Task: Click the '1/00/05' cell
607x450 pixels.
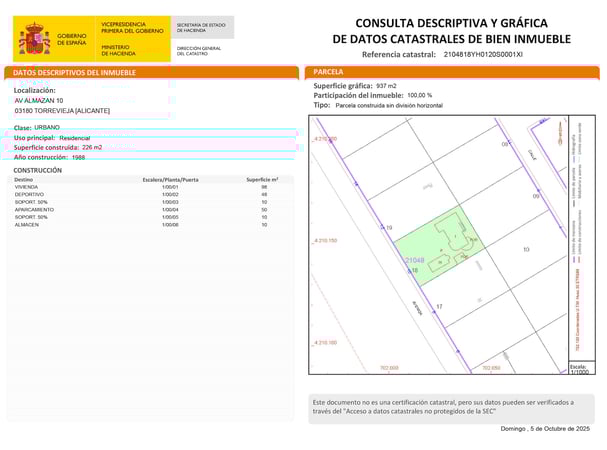Action: [170, 217]
